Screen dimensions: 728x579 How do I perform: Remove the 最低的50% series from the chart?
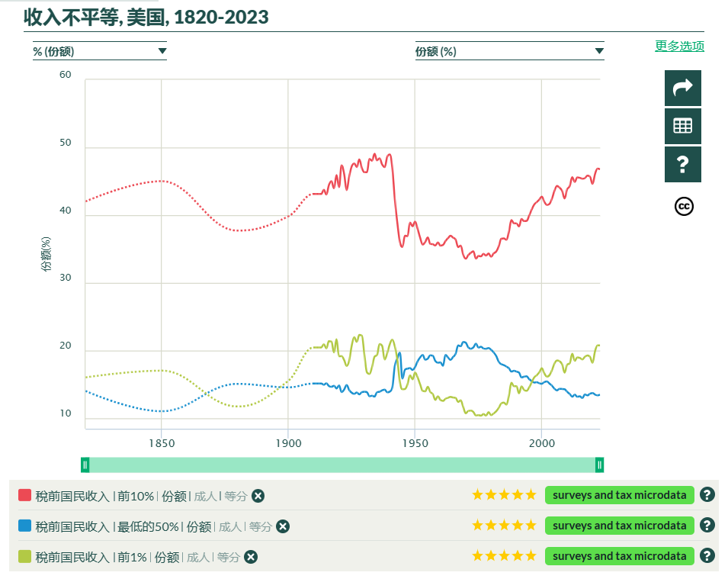pos(281,526)
